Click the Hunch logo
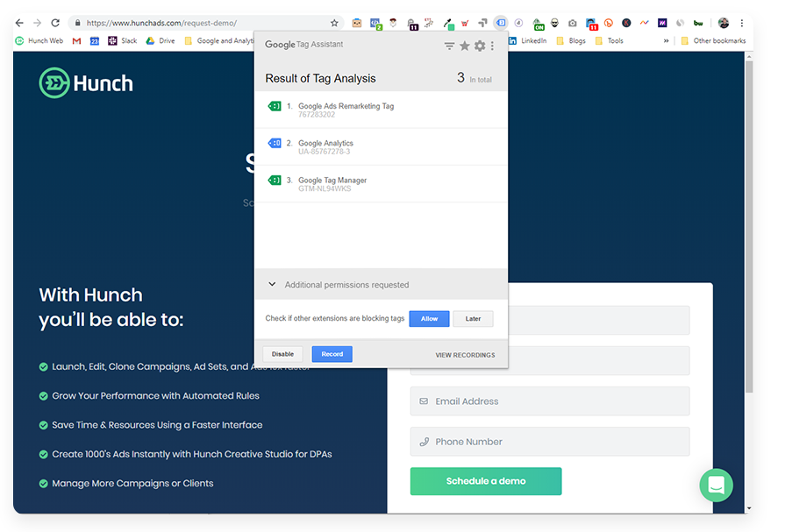This screenshot has height=532, width=785. [85, 83]
